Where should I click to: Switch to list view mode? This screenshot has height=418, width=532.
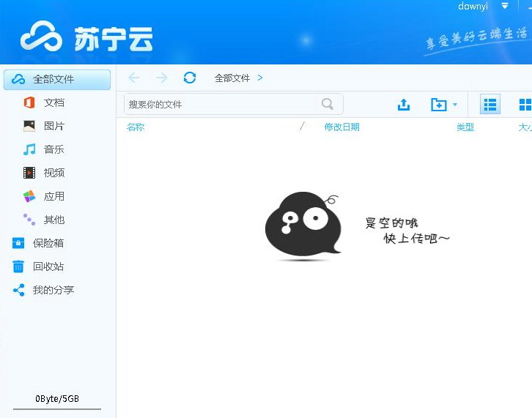click(490, 105)
